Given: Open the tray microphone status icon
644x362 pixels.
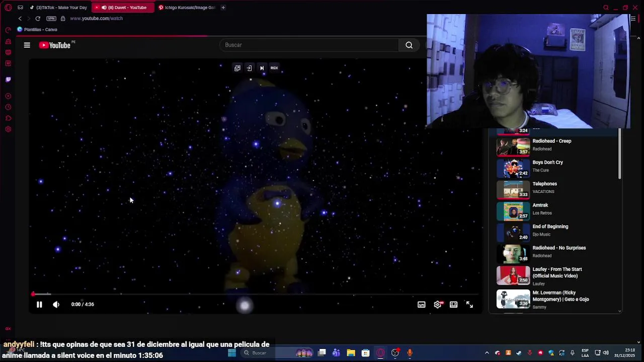Looking at the screenshot, I should click(573, 353).
